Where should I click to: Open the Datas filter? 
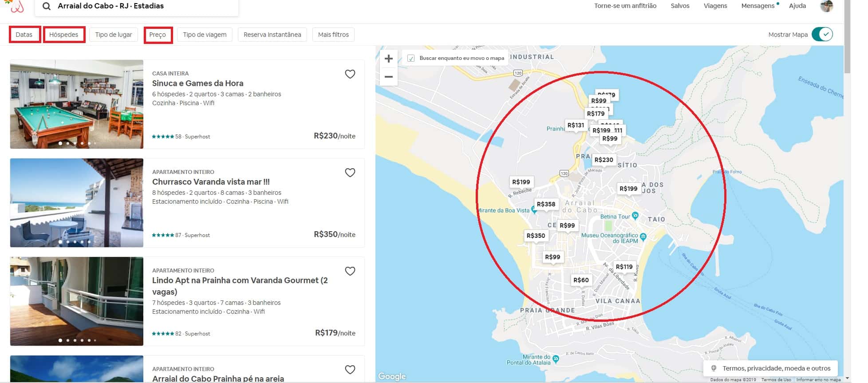pyautogui.click(x=24, y=35)
